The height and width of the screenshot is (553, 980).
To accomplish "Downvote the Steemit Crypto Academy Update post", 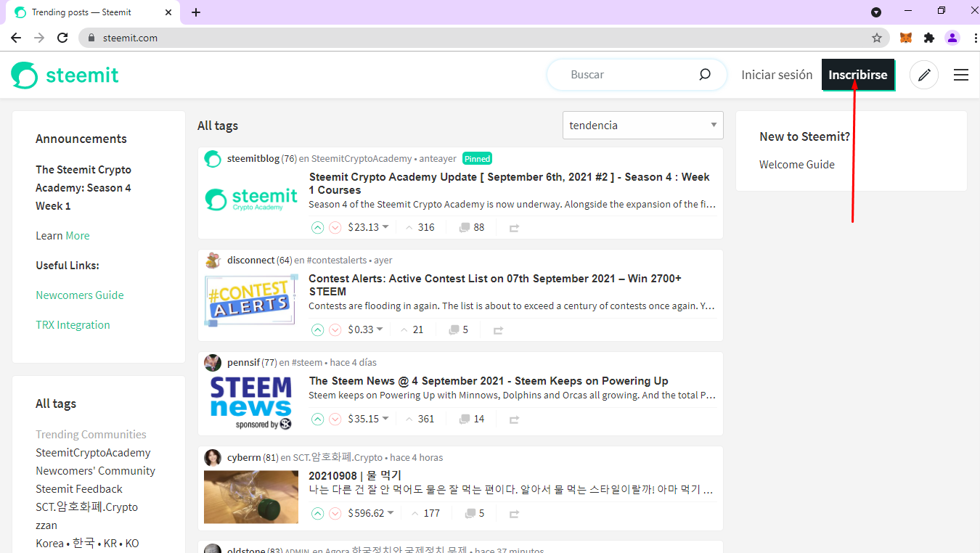I will pos(335,227).
